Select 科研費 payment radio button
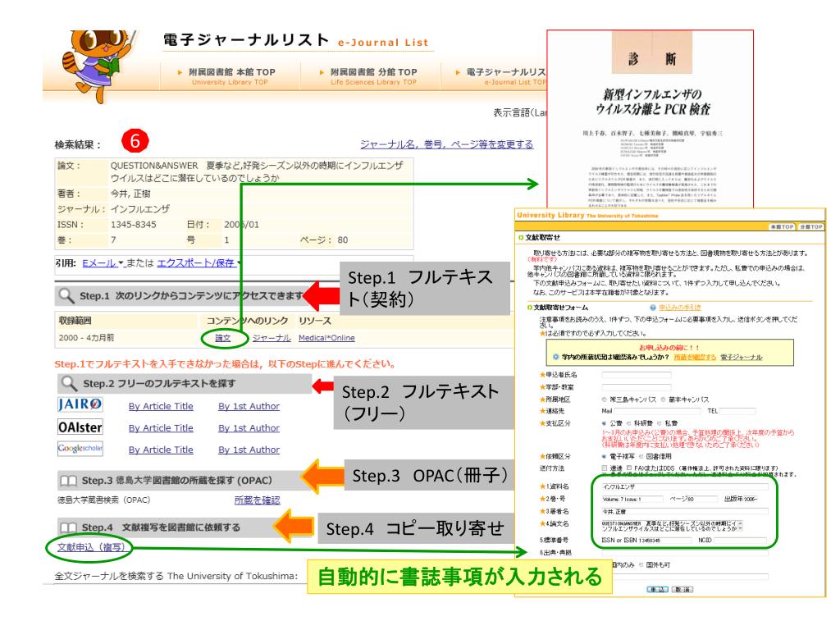Viewport: 840px width, 630px height. pyautogui.click(x=629, y=423)
